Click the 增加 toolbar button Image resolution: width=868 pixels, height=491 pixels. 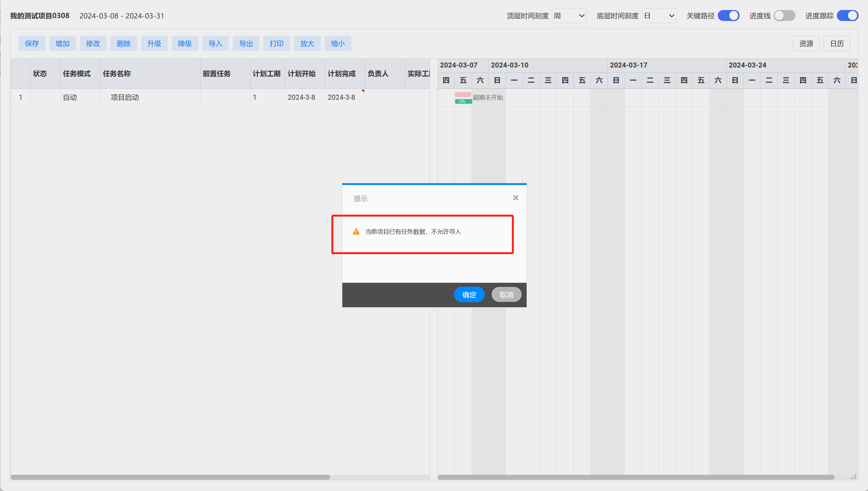coord(62,43)
